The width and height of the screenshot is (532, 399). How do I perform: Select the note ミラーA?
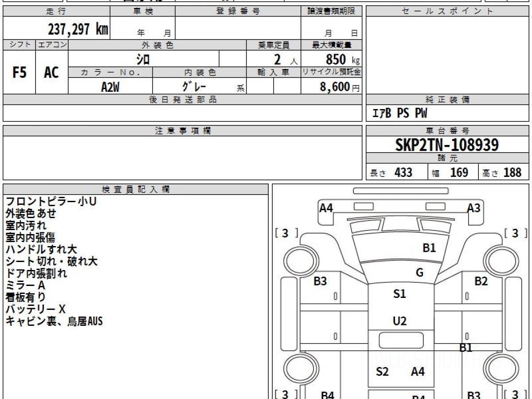tap(25, 285)
